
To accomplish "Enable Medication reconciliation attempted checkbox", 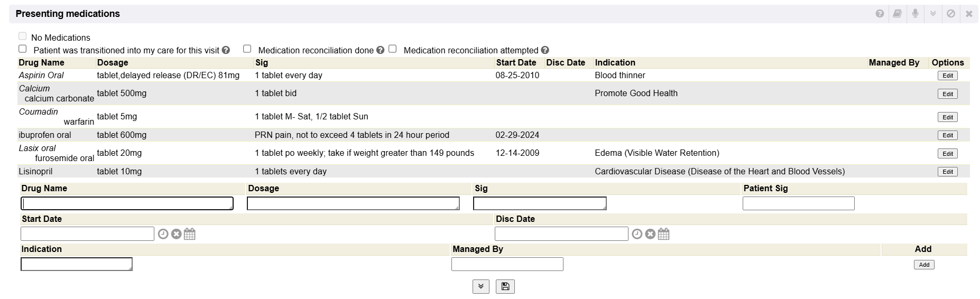I will coord(392,49).
